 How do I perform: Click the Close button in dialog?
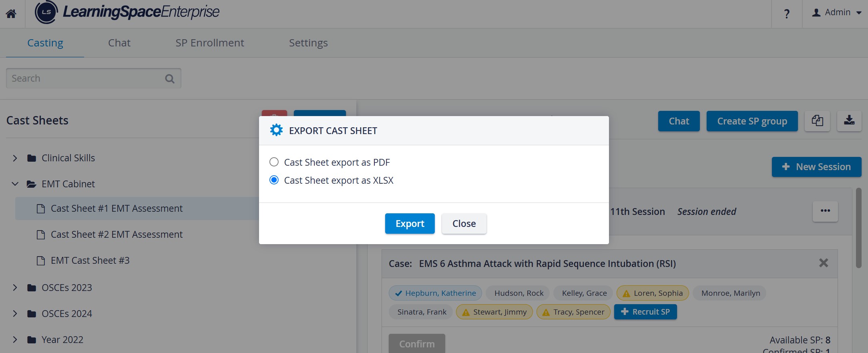(464, 223)
